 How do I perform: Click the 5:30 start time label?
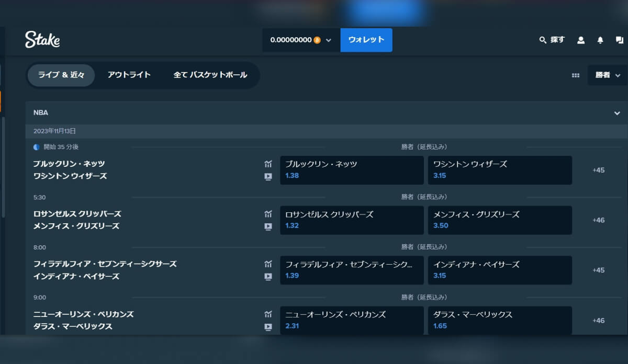(40, 197)
